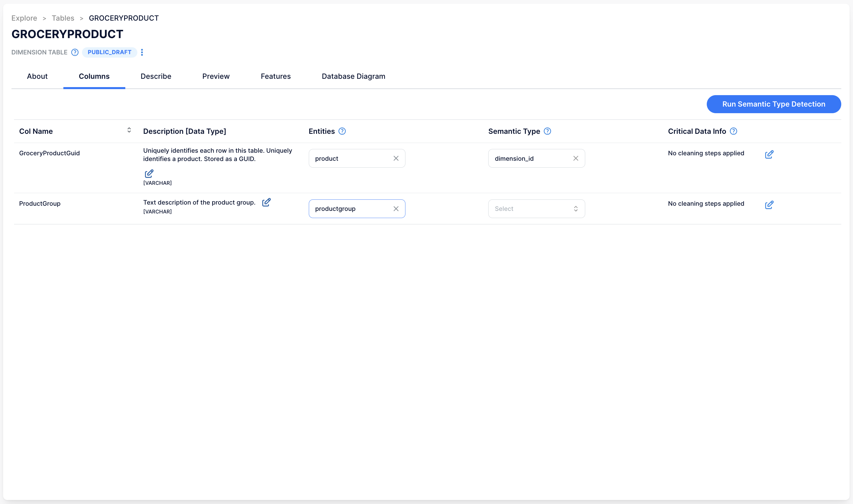853x504 pixels.
Task: Remove the product entity tag from GroceryProductGuid
Action: [396, 158]
